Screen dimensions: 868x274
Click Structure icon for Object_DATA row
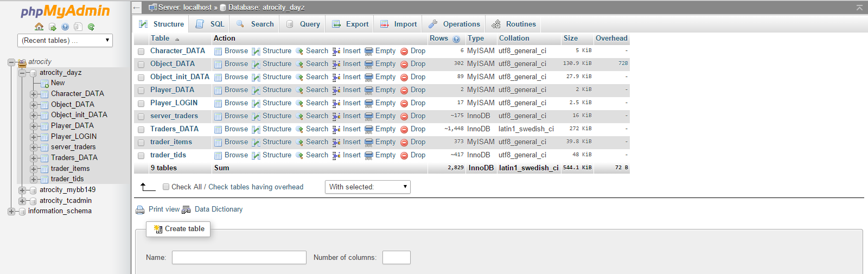click(x=256, y=65)
